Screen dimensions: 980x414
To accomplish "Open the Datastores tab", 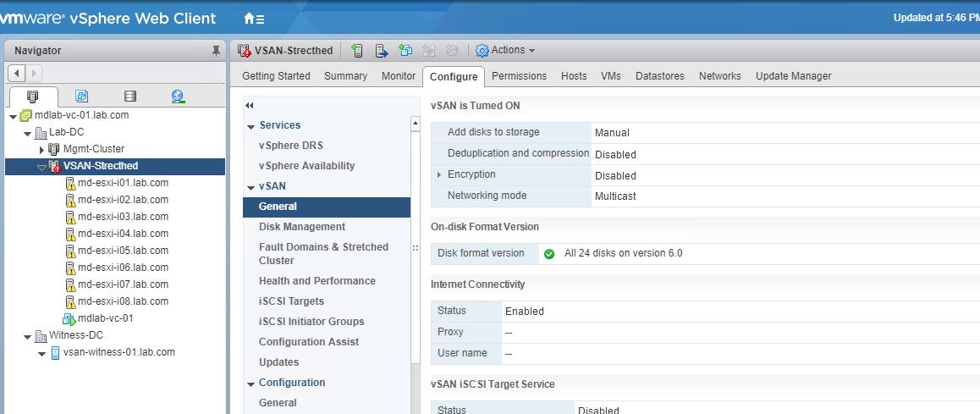I will click(660, 75).
